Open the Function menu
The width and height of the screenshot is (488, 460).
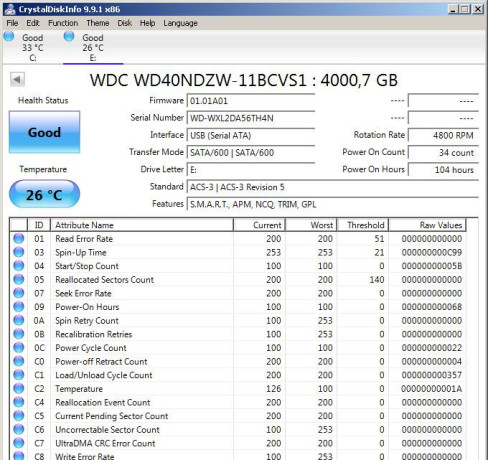pyautogui.click(x=63, y=23)
